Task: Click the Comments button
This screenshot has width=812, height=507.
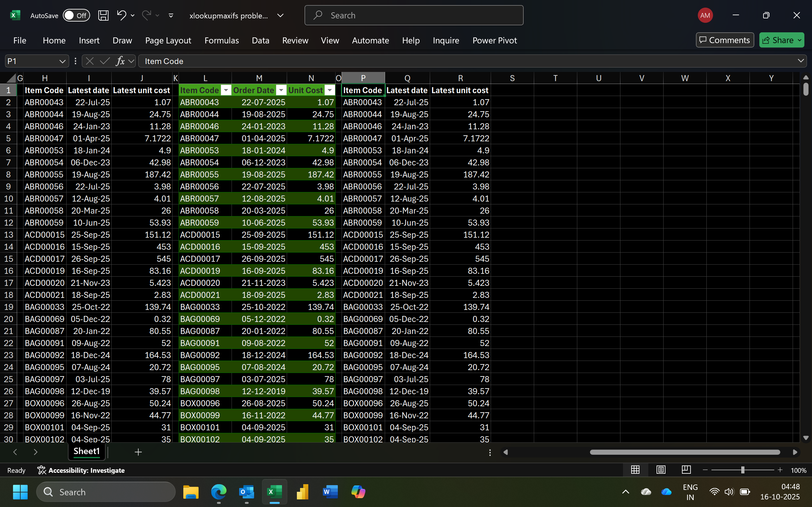Action: [x=725, y=40]
